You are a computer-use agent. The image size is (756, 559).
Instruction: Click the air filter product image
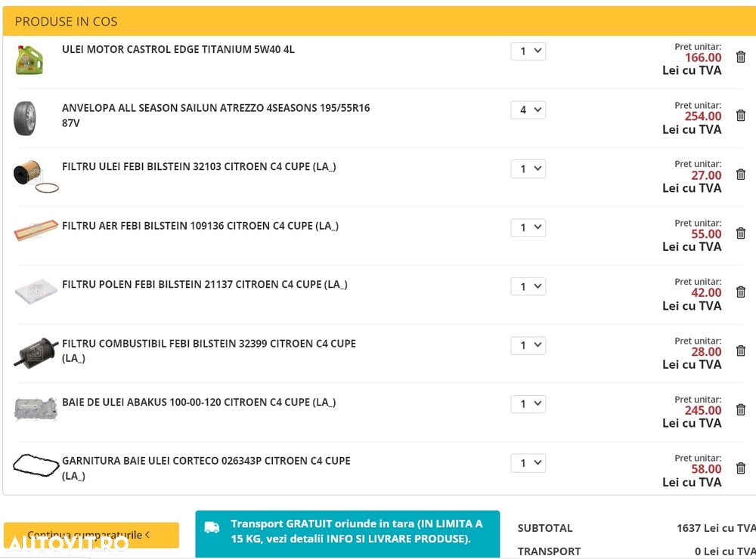pos(36,230)
